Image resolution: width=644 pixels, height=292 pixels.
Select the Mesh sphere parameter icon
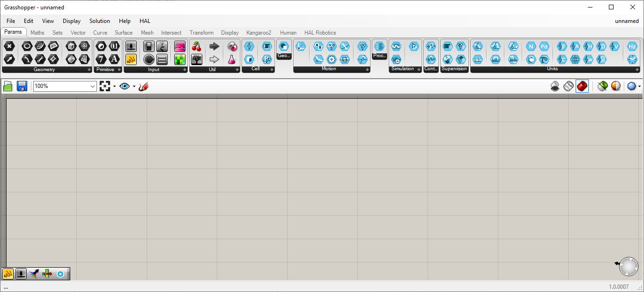[84, 46]
